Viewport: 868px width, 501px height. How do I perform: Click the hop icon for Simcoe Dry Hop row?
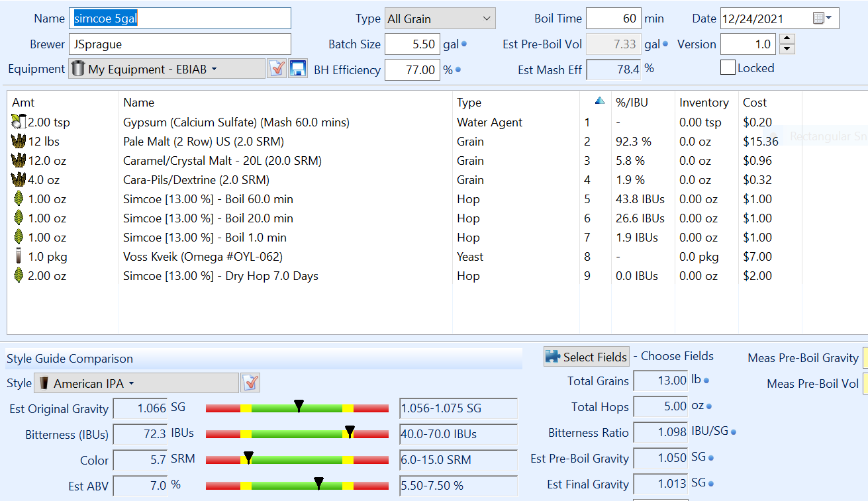pyautogui.click(x=19, y=275)
